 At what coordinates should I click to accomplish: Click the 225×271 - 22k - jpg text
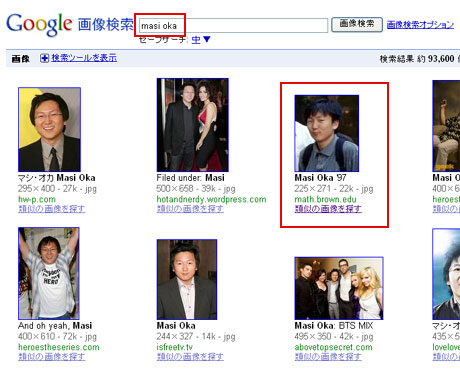334,189
